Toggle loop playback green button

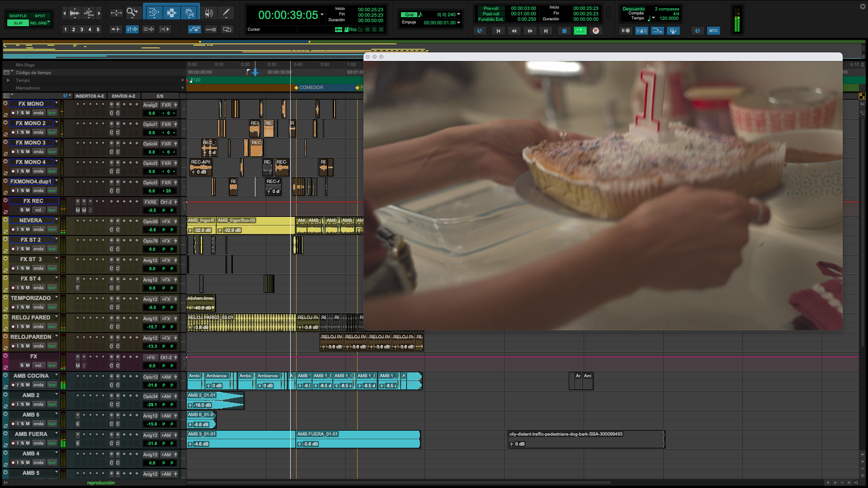[580, 31]
